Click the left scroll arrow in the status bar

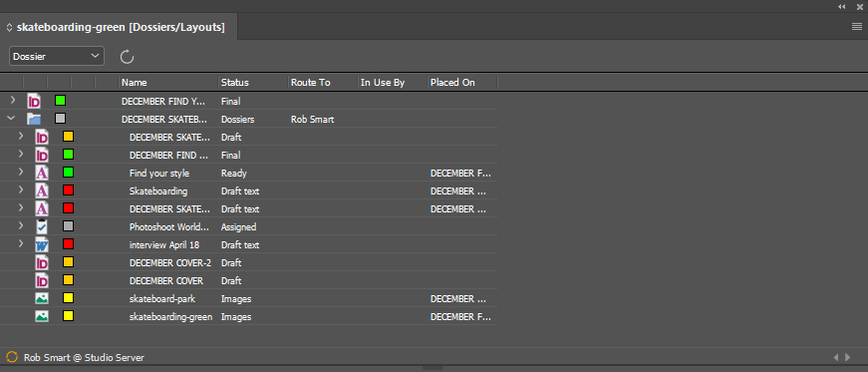836,358
